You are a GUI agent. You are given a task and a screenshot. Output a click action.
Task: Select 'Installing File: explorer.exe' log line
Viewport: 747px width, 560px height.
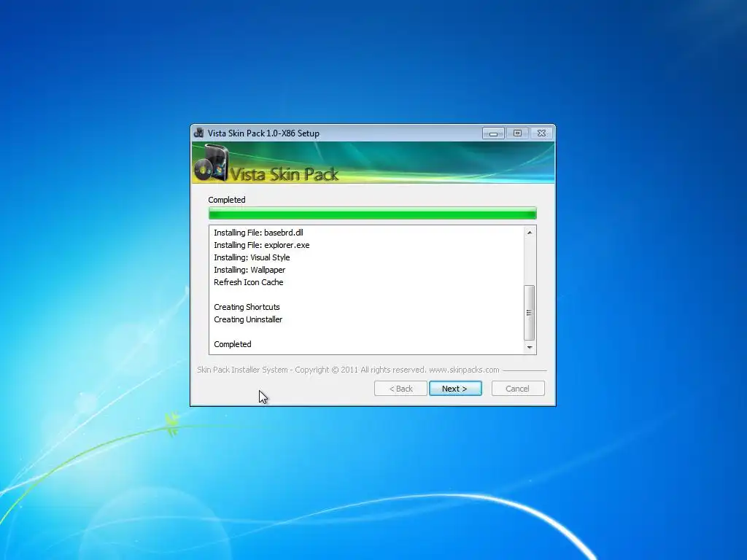pyautogui.click(x=262, y=245)
